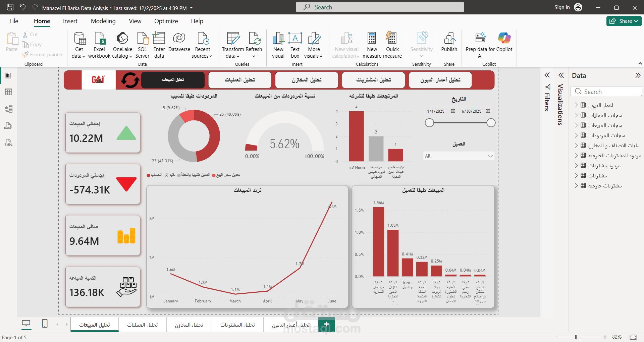
Task: Open the File menu
Action: coord(14,21)
